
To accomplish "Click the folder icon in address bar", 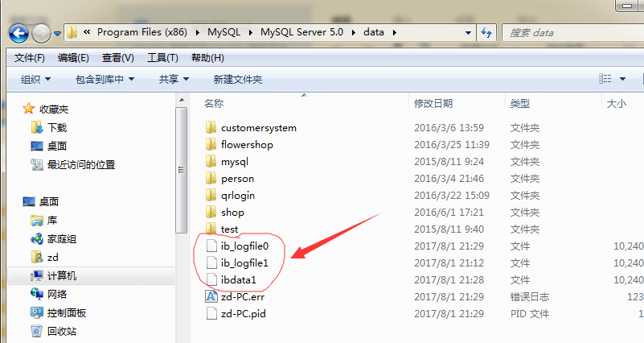I will tap(72, 32).
